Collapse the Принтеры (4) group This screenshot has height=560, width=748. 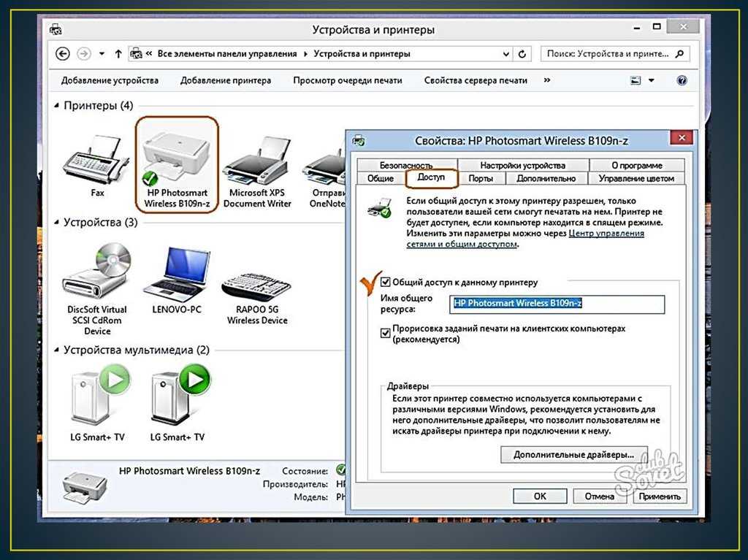tap(56, 105)
